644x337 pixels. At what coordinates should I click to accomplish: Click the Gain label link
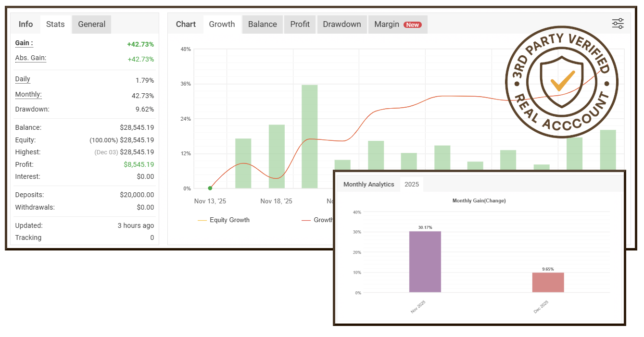click(24, 43)
